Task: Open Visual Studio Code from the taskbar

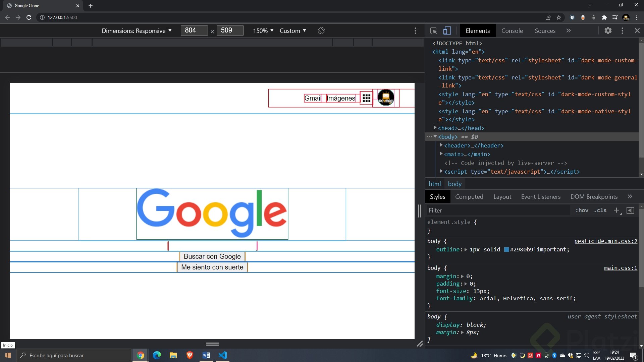Action: point(223,355)
